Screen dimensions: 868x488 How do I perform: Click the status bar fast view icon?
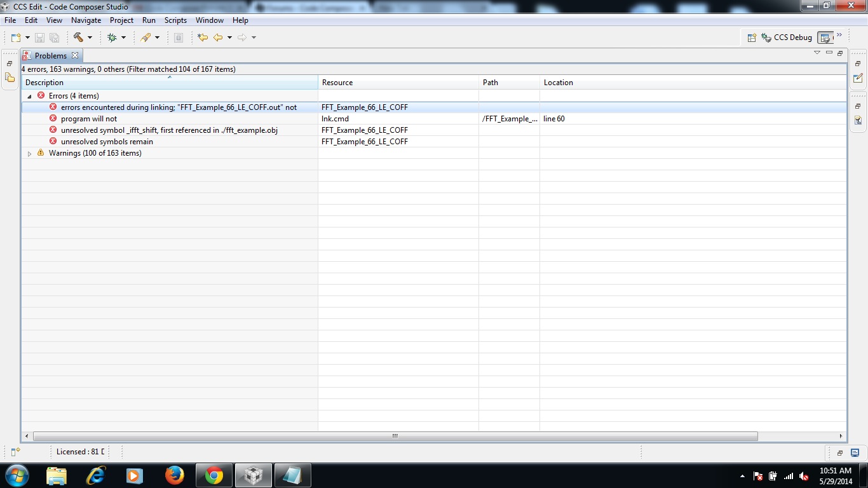click(x=16, y=452)
